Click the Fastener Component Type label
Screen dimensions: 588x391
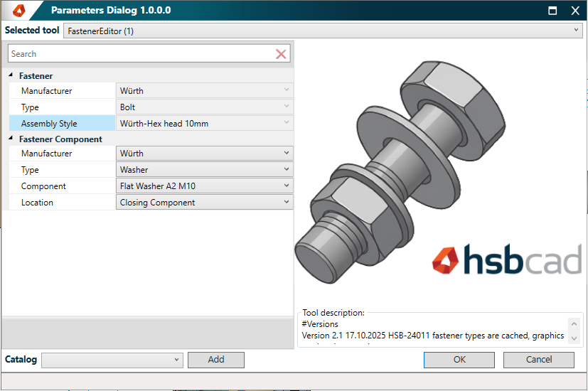30,170
